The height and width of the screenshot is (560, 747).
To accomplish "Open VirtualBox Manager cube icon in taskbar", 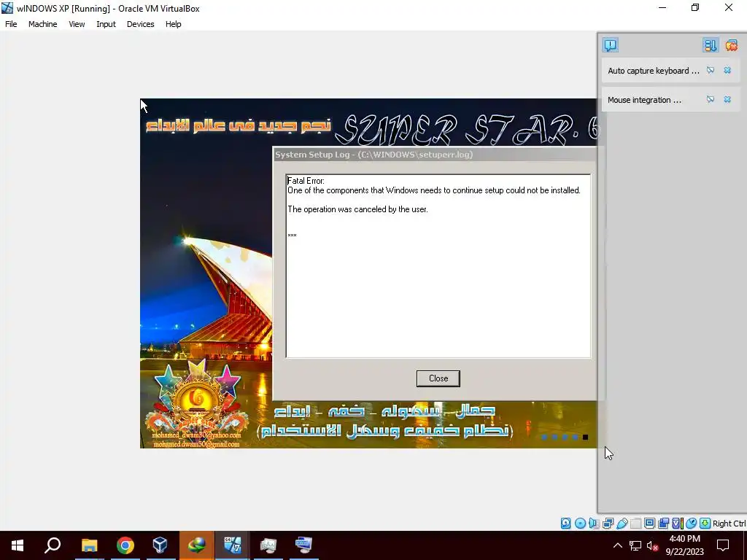I will click(160, 545).
